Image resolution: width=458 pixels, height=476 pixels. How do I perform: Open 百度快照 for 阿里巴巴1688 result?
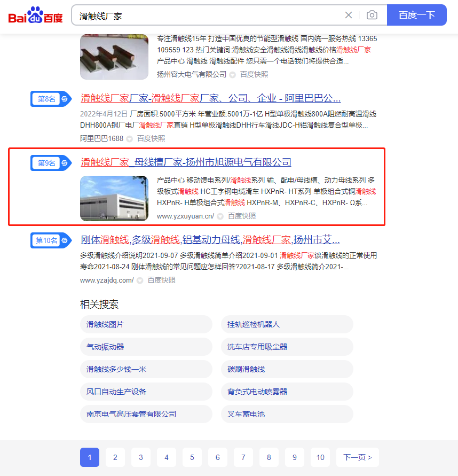pos(151,139)
